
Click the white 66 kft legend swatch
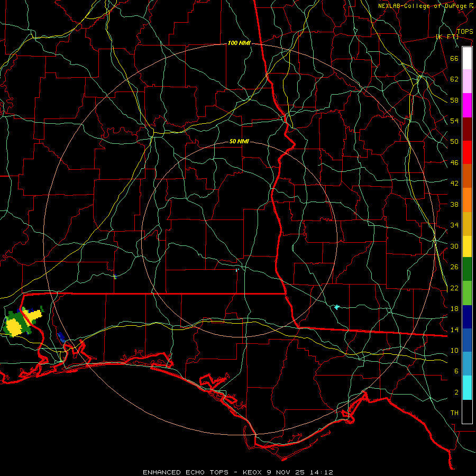click(x=467, y=58)
